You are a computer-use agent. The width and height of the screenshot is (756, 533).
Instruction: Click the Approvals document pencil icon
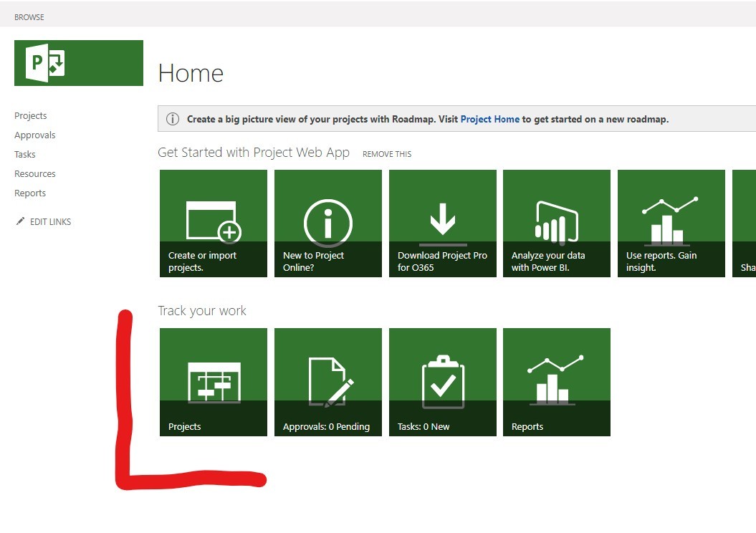pyautogui.click(x=331, y=382)
